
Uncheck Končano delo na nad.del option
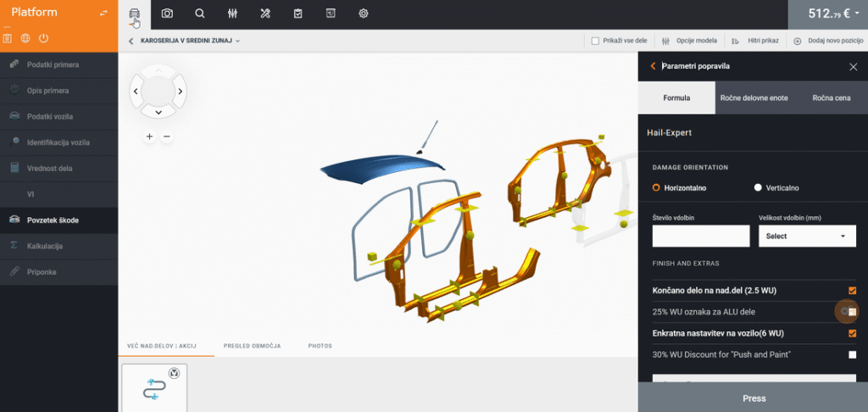852,291
